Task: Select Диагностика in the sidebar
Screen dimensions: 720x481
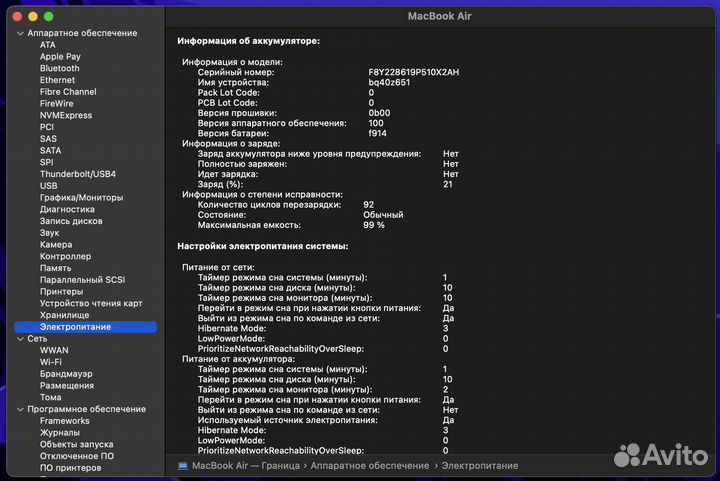Action: pos(67,209)
